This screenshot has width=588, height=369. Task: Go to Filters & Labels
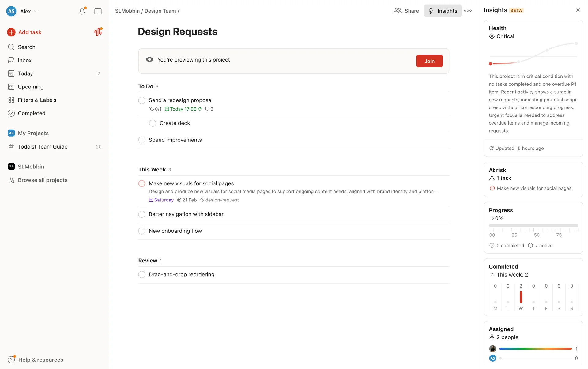37,100
